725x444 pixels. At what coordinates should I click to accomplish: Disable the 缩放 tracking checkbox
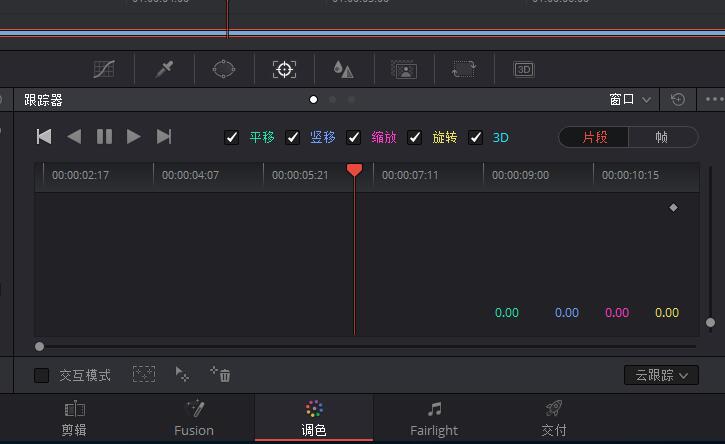pyautogui.click(x=354, y=137)
